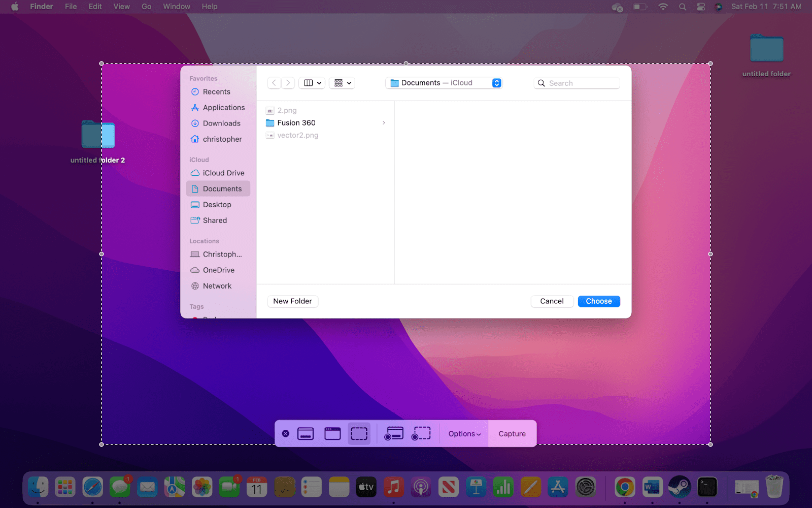
Task: Select Capture Entire Screen icon
Action: click(x=306, y=434)
